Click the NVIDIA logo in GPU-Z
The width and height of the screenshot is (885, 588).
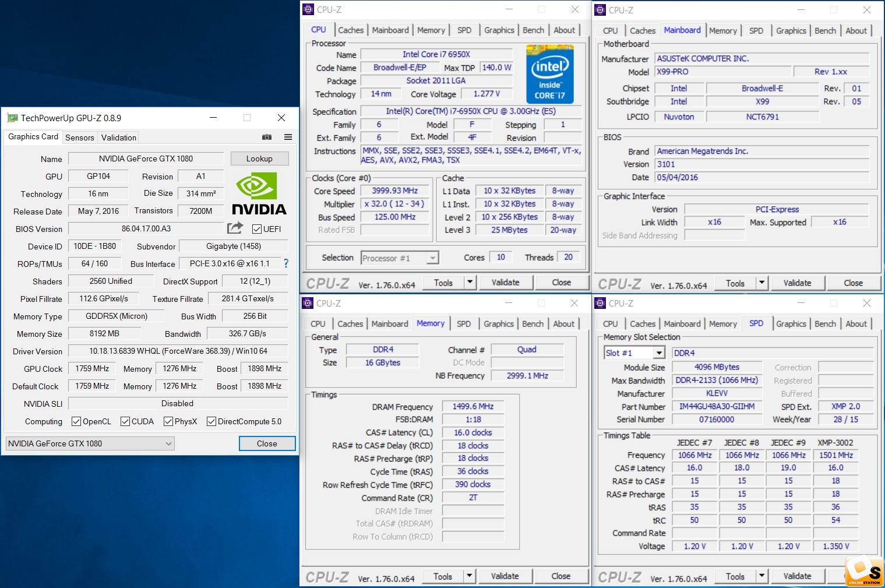[259, 193]
